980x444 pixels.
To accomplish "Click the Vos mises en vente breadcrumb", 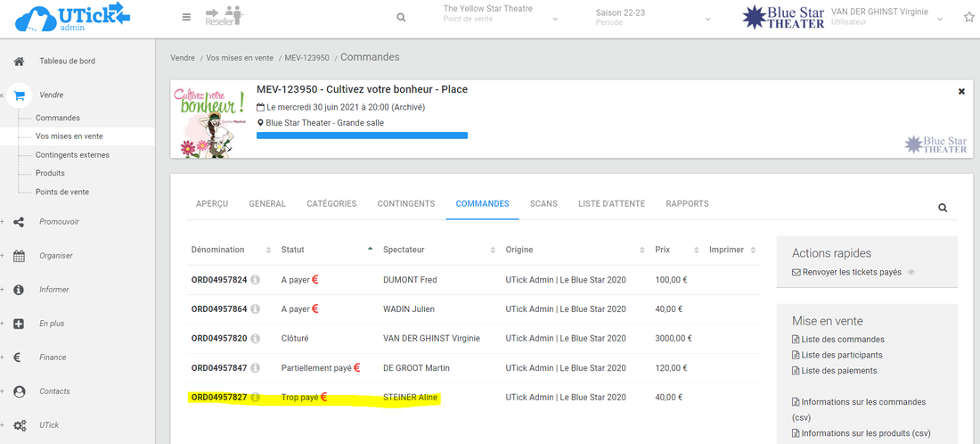I will click(x=240, y=58).
